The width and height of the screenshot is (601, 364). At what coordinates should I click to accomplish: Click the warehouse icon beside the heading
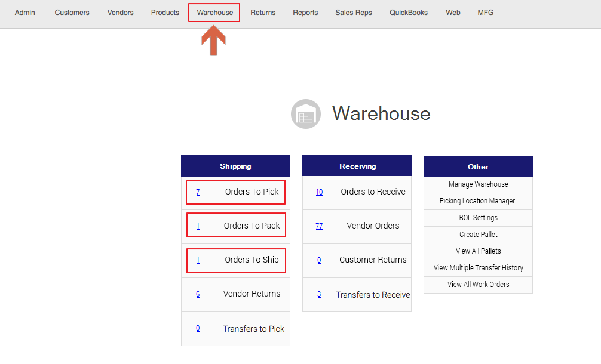click(x=306, y=114)
